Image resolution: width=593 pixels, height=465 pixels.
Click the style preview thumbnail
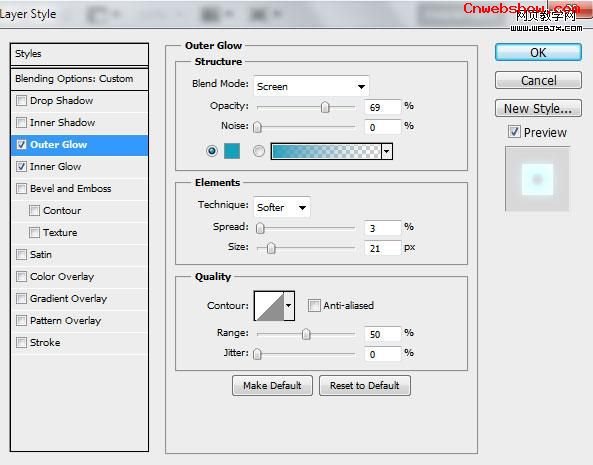coord(537,179)
